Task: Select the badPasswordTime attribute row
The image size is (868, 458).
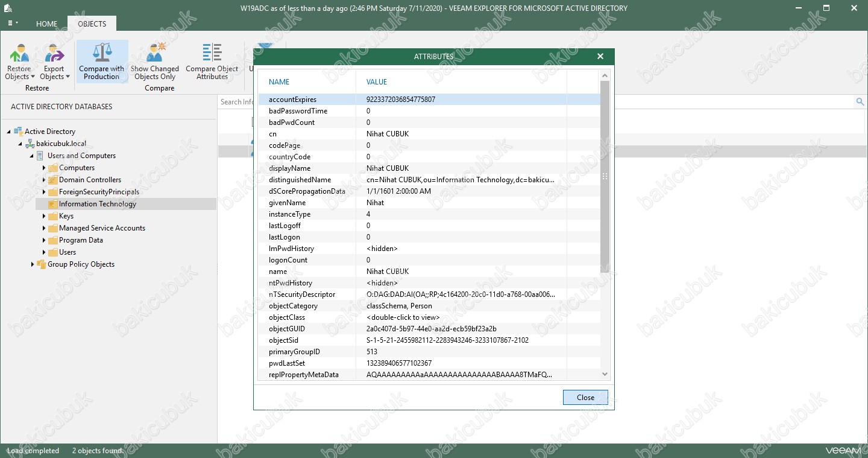Action: [429, 111]
